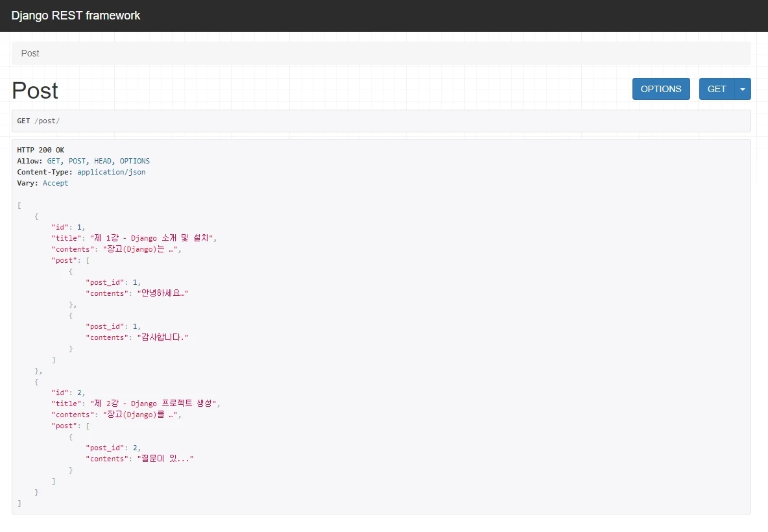Select the HTTP 200 OK status line
768x532 pixels.
[41, 150]
